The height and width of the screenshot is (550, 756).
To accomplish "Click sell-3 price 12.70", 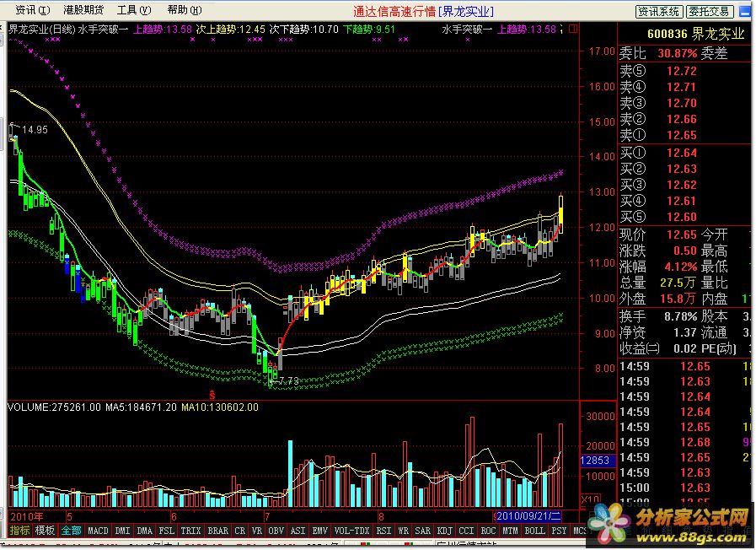I will pyautogui.click(x=682, y=103).
